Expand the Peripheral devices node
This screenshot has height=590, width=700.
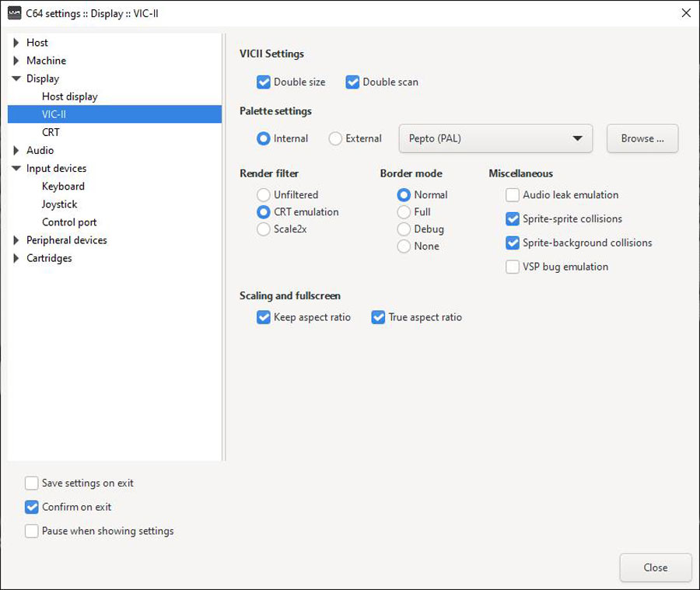pyautogui.click(x=16, y=240)
